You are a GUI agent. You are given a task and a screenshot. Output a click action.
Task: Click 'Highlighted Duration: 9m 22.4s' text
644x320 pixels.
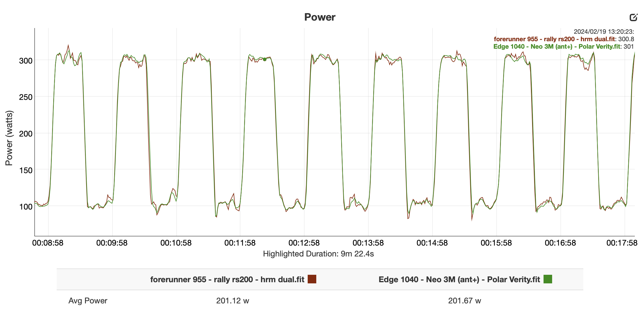(x=319, y=254)
